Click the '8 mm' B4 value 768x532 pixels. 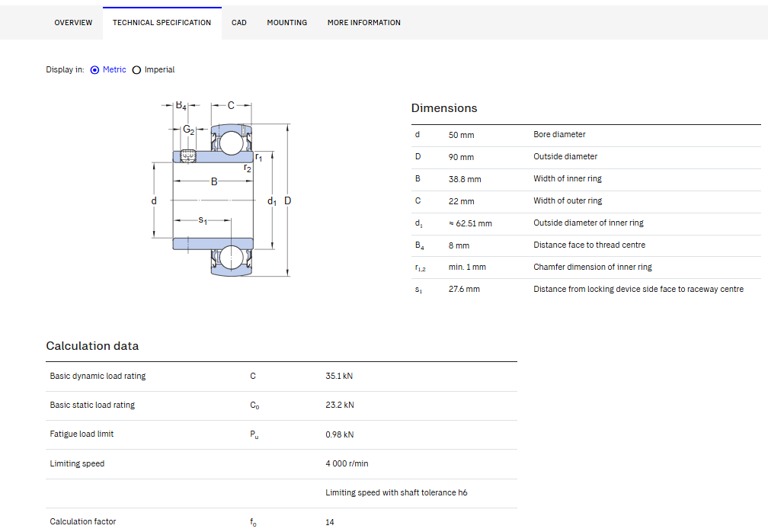tap(459, 245)
